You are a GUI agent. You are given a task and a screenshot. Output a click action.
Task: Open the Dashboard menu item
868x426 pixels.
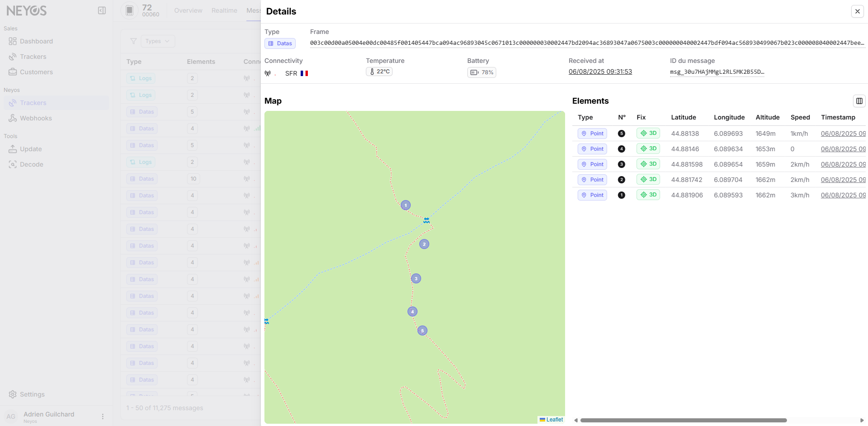point(36,41)
